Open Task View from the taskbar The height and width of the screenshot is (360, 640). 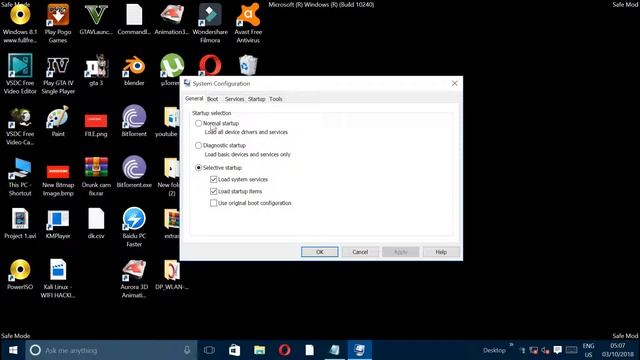pos(209,350)
